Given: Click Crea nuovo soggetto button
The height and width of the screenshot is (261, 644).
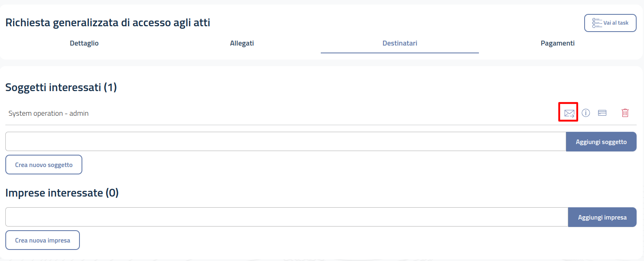Looking at the screenshot, I should (x=44, y=165).
